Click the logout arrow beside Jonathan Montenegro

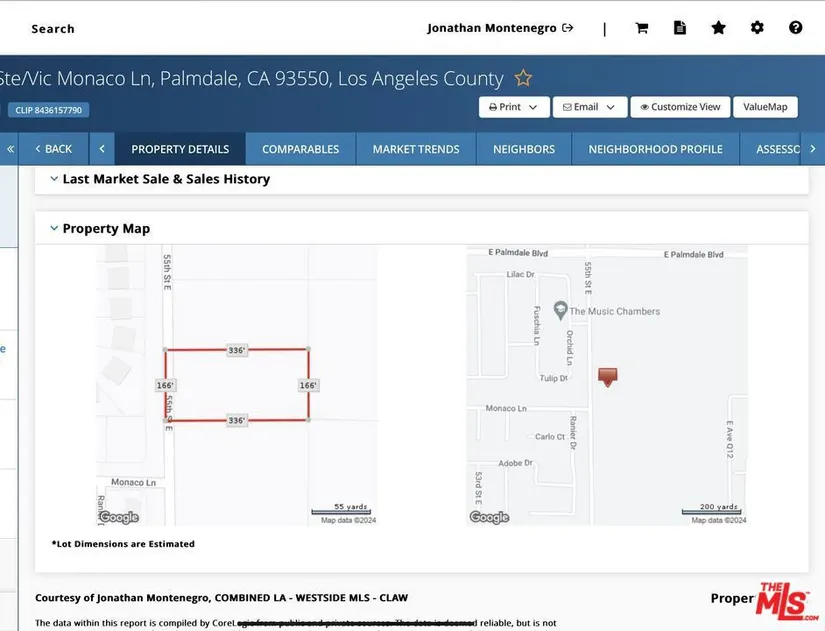(568, 28)
